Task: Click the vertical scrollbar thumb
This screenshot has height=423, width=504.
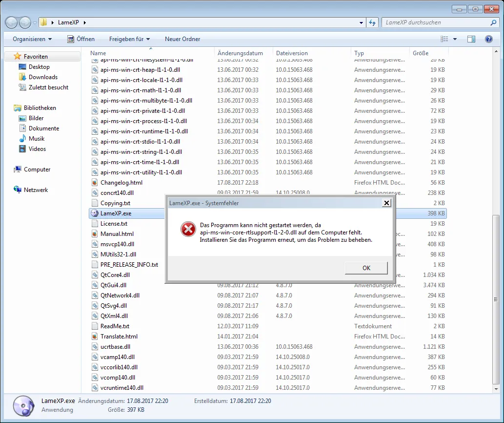Action: [496, 299]
